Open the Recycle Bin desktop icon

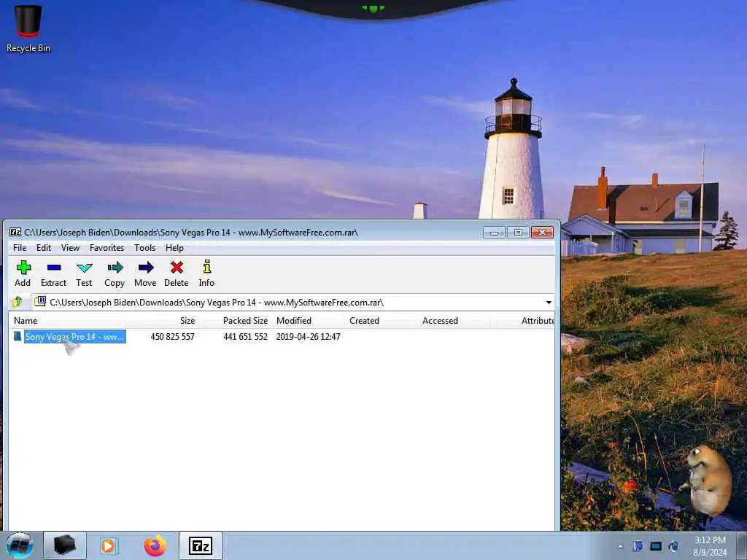[x=28, y=28]
